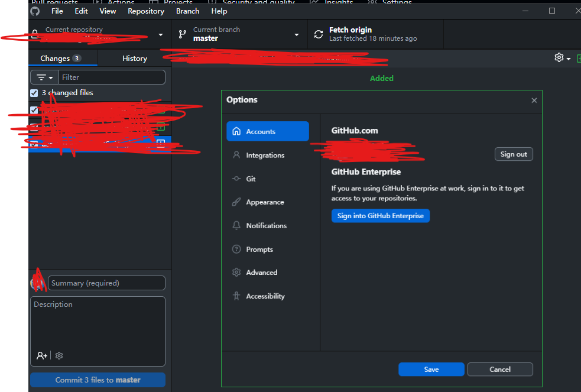
Task: Open the Repository menu
Action: [146, 11]
